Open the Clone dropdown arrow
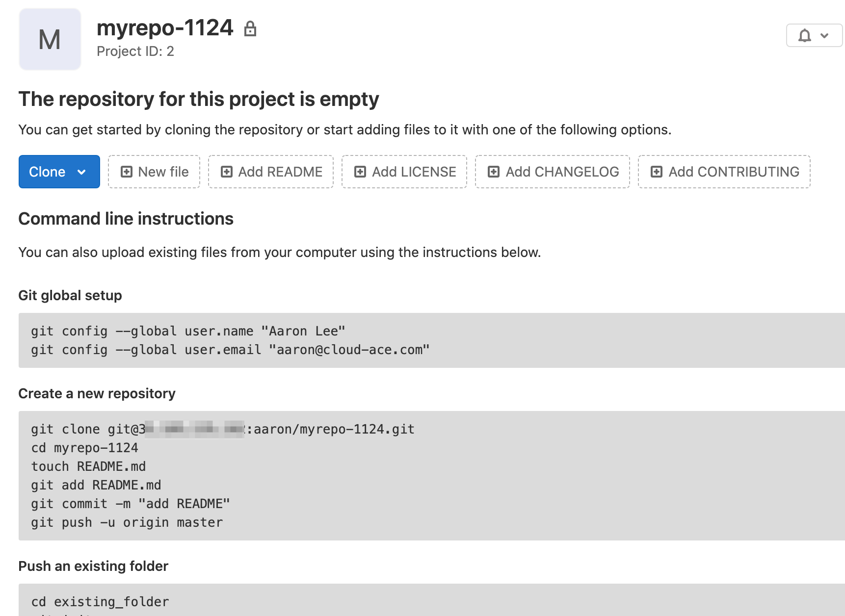This screenshot has height=616, width=845. (82, 172)
